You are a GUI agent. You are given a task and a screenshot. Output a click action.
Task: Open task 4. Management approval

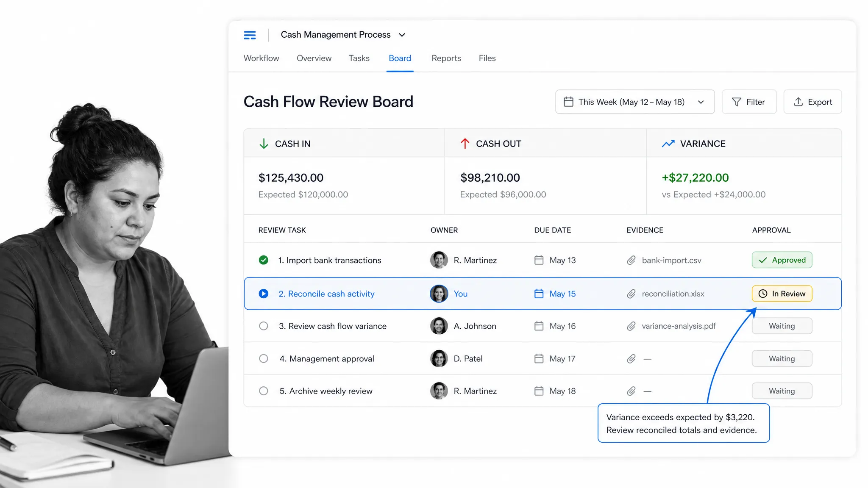(x=327, y=358)
